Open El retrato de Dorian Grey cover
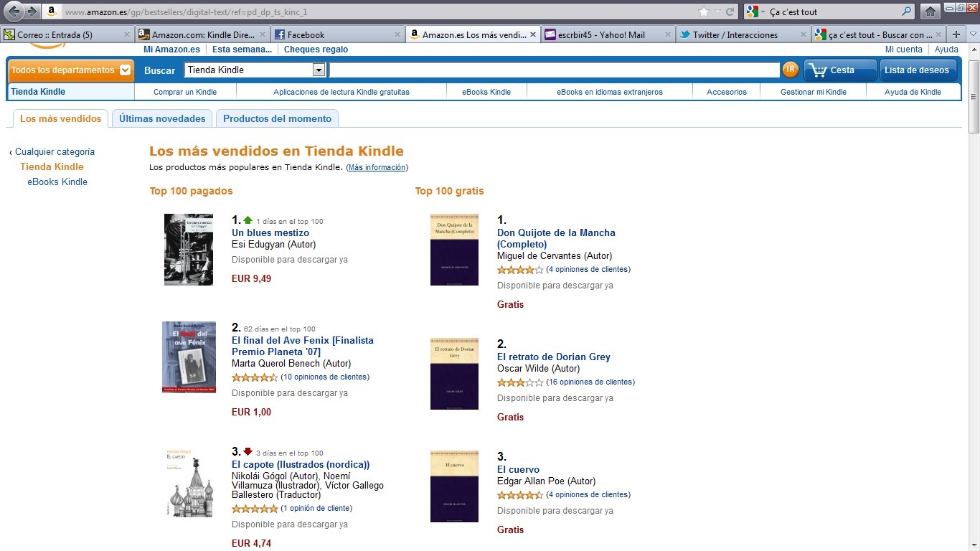 point(454,374)
